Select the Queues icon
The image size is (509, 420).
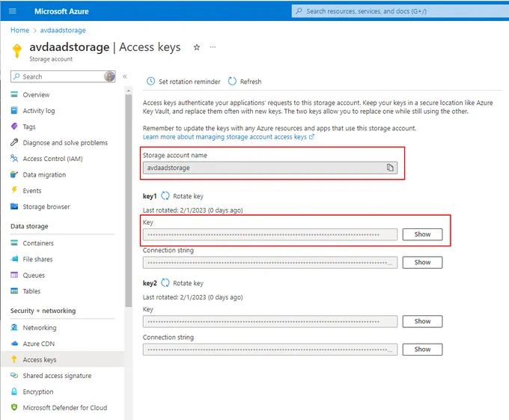14,275
